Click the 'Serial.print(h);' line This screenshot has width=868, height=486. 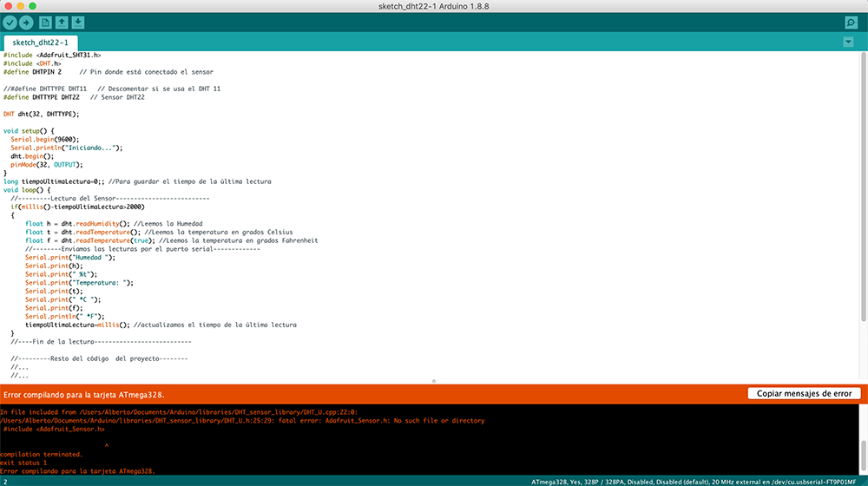54,266
